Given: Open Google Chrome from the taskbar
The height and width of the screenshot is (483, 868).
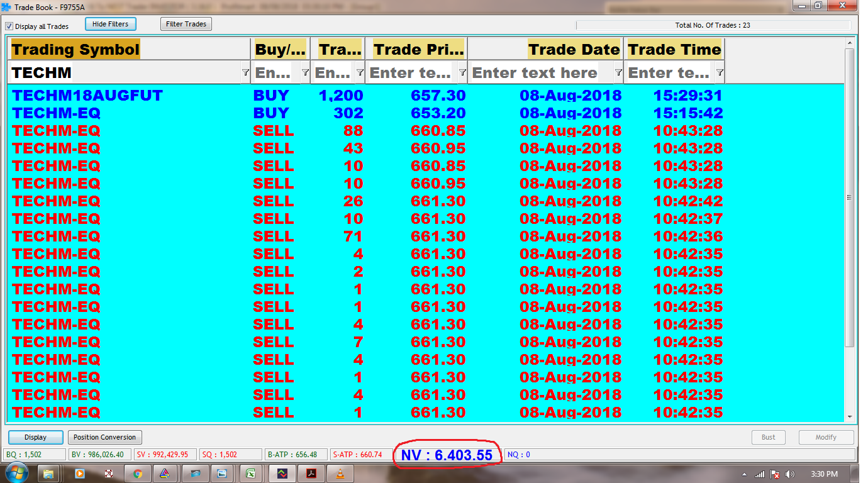Looking at the screenshot, I should pyautogui.click(x=138, y=474).
